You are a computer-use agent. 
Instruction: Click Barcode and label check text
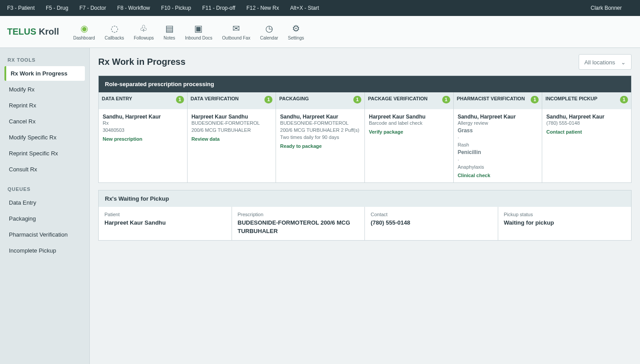[x=396, y=123]
